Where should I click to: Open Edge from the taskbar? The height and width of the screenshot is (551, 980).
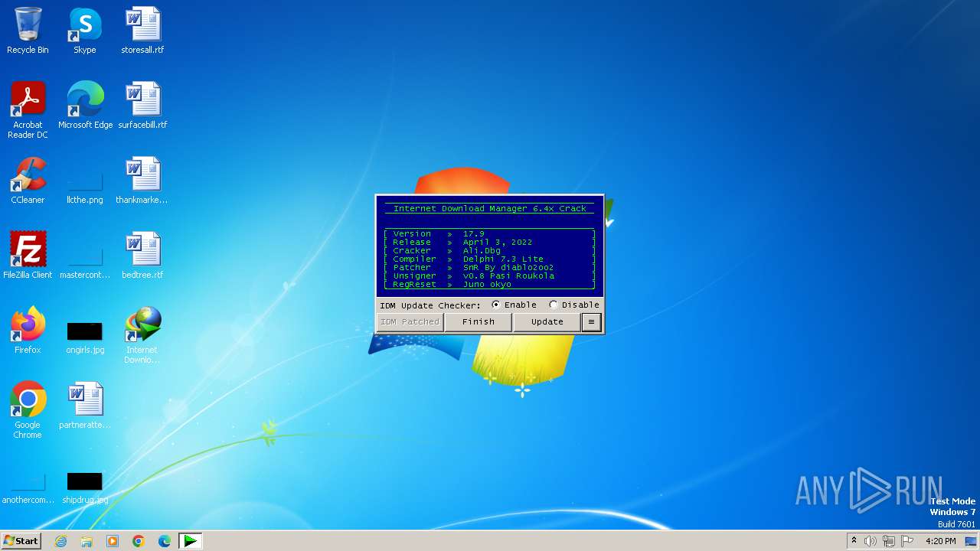(x=165, y=541)
